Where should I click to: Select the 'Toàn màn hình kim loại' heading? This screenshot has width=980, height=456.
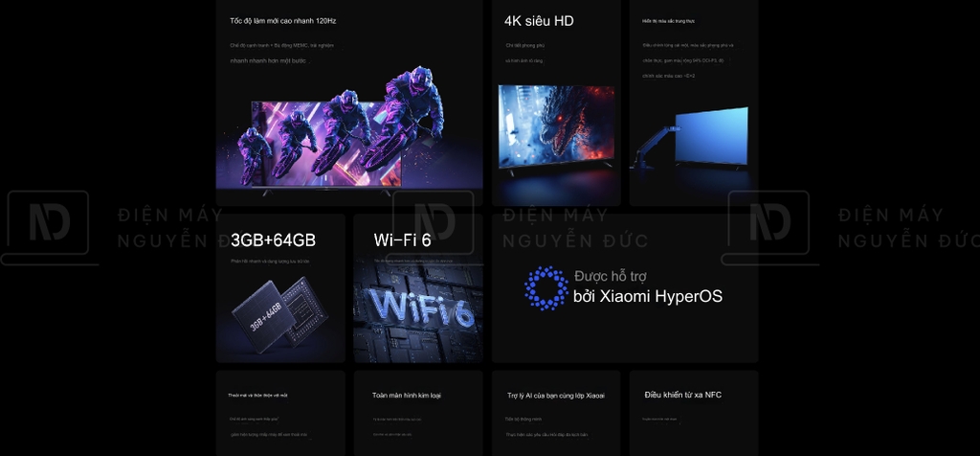click(406, 396)
